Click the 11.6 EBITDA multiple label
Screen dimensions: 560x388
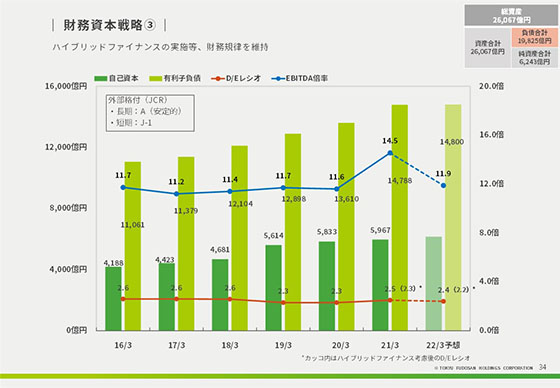point(337,177)
